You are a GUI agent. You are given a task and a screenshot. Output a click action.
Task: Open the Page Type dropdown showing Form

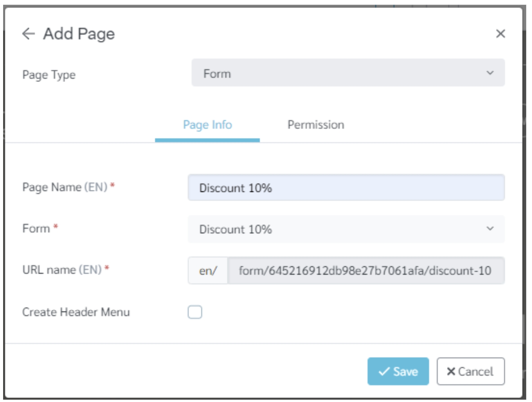click(x=348, y=73)
